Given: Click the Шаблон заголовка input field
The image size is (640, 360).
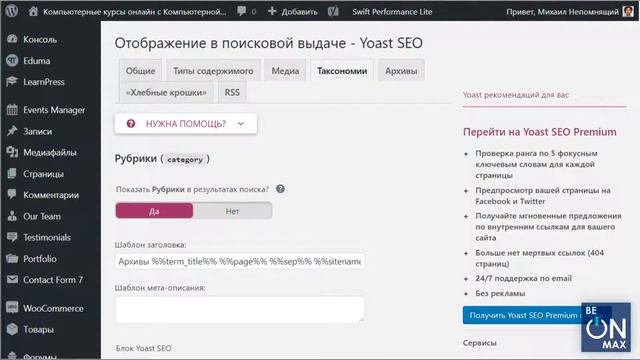Looking at the screenshot, I should [240, 261].
